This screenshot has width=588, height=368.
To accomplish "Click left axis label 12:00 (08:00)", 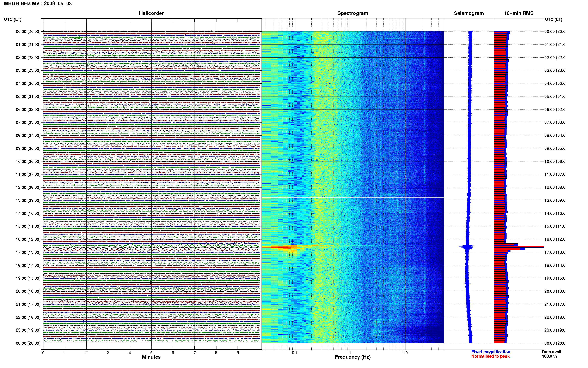I will [28, 187].
